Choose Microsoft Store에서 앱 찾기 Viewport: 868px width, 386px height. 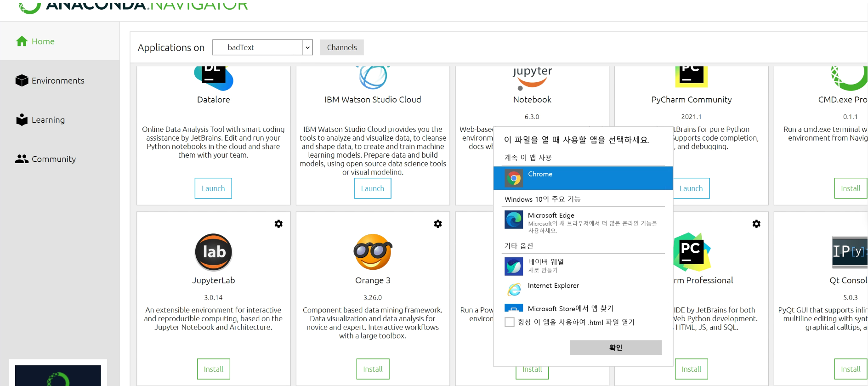583,308
